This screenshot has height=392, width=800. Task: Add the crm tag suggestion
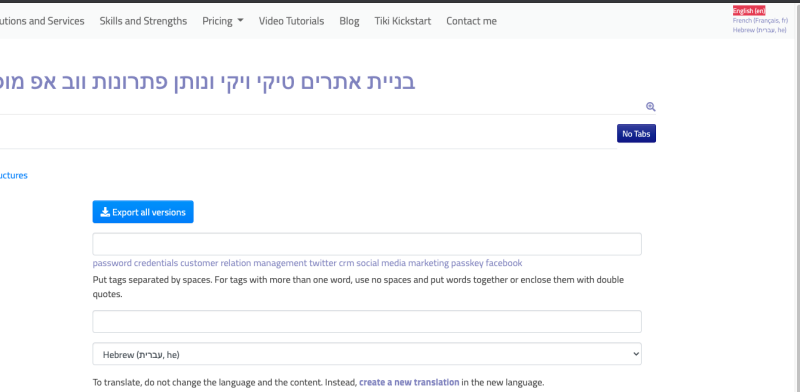[x=346, y=263]
